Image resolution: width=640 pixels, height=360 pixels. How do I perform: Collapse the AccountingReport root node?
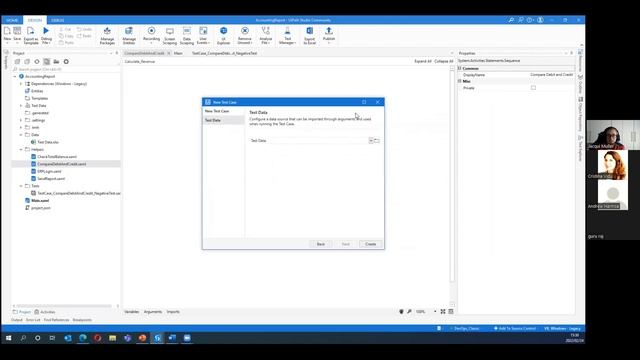tap(15, 76)
